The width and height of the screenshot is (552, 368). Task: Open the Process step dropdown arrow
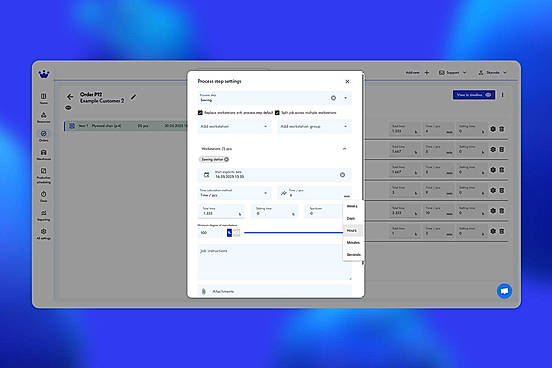coord(345,98)
